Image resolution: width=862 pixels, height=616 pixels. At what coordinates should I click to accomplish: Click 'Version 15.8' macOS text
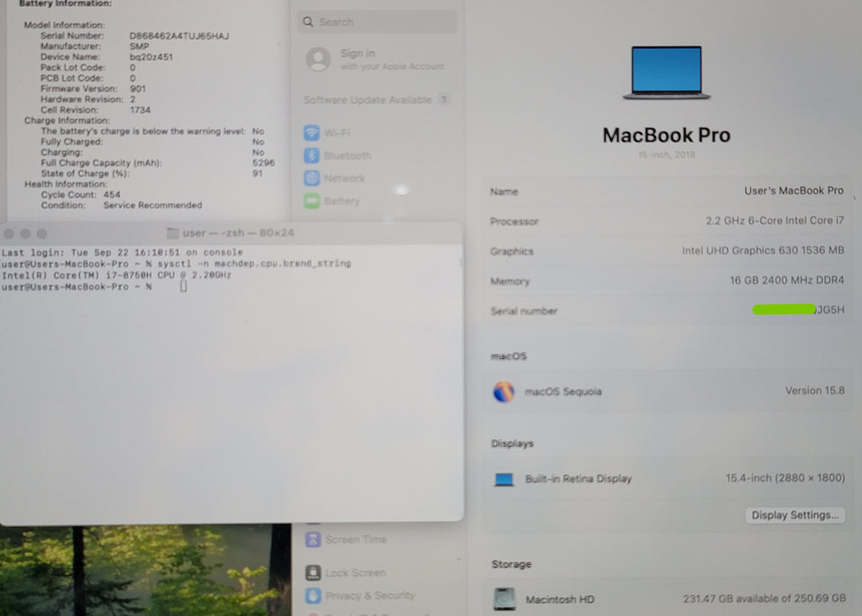814,391
